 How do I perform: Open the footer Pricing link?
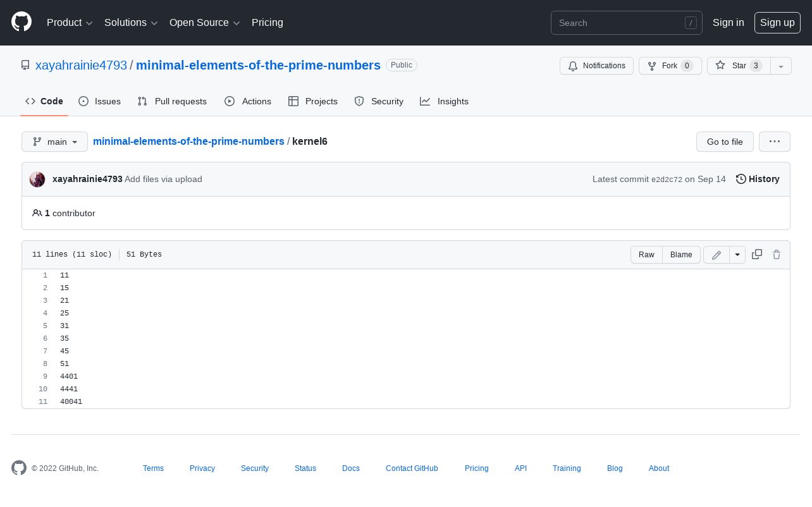[477, 468]
